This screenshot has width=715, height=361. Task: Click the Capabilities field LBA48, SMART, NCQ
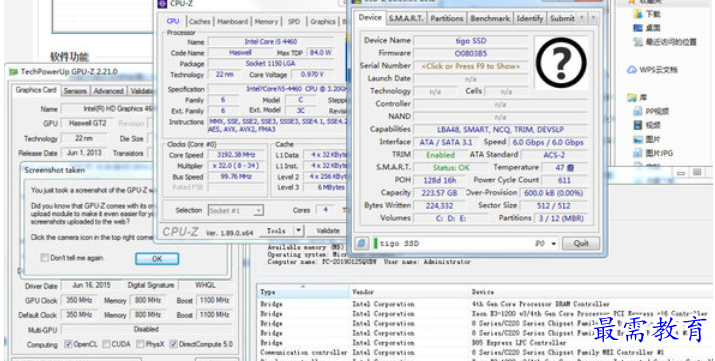pyautogui.click(x=500, y=129)
